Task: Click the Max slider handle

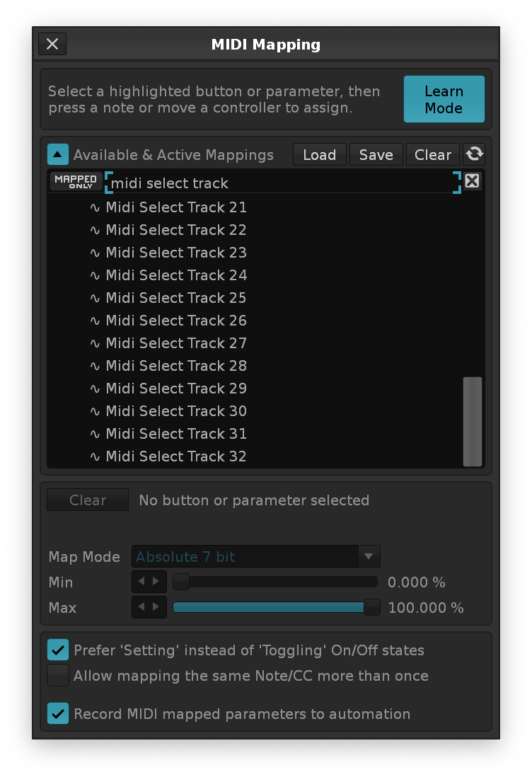Action: [371, 608]
